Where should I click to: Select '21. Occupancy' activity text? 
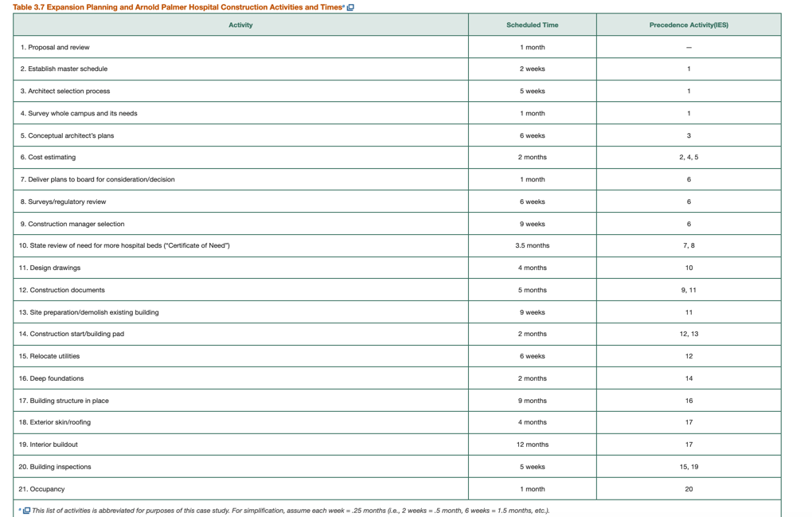point(42,489)
